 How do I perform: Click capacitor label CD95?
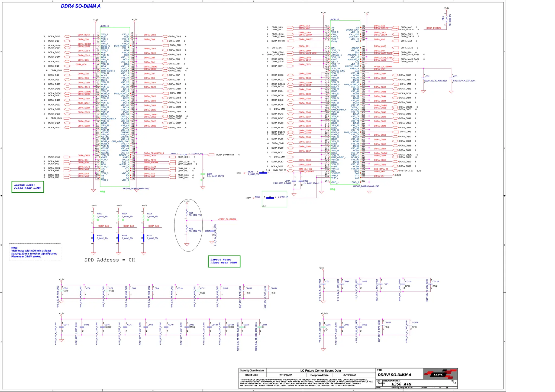(x=346, y=282)
